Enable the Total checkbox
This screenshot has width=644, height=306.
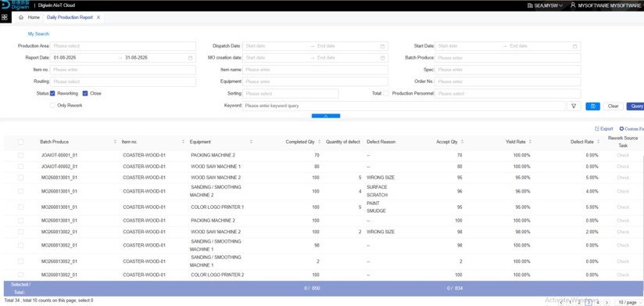(x=385, y=93)
